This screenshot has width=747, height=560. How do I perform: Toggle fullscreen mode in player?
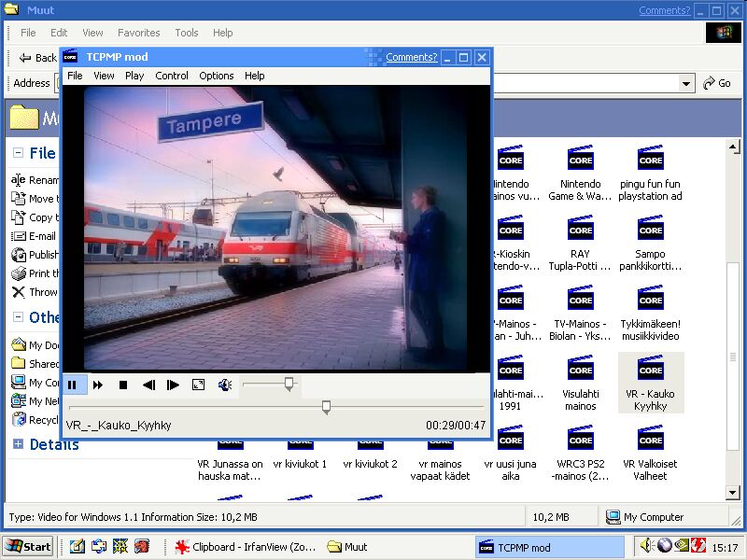[x=198, y=385]
